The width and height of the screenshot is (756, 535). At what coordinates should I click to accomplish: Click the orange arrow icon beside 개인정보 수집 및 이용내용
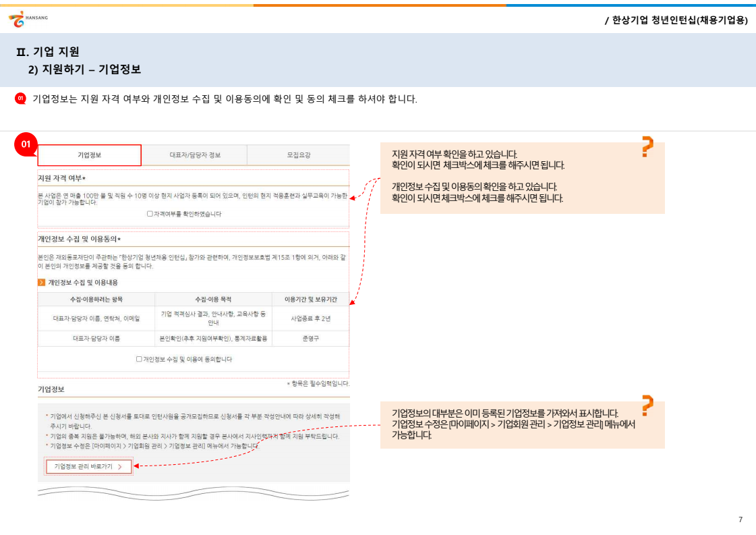(42, 282)
